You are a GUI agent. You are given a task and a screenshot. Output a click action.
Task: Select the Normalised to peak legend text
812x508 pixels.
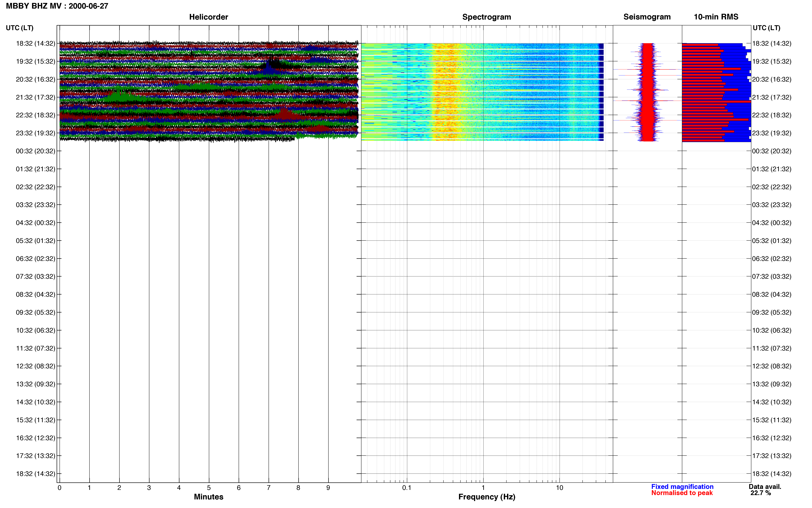[682, 493]
